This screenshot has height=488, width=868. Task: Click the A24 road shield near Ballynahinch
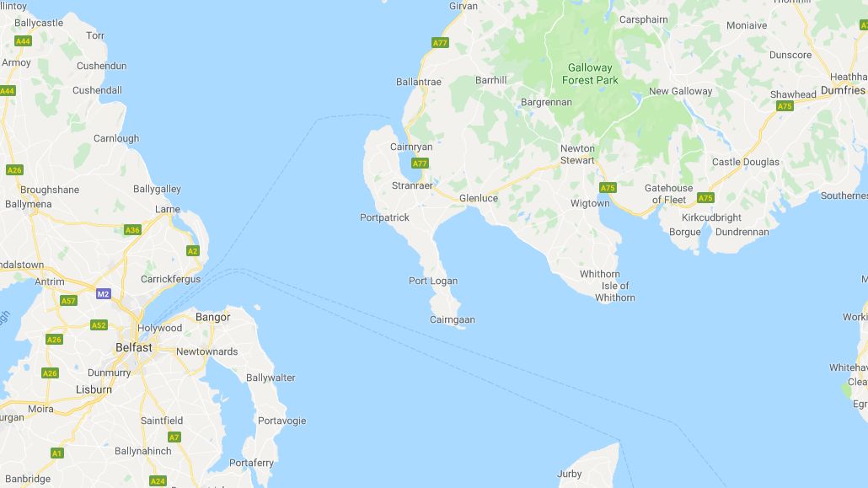point(158,480)
